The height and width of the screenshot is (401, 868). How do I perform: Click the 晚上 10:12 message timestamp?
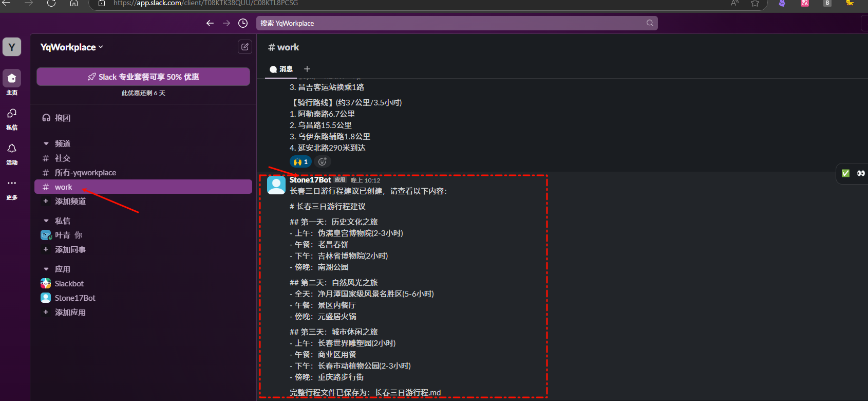click(365, 180)
